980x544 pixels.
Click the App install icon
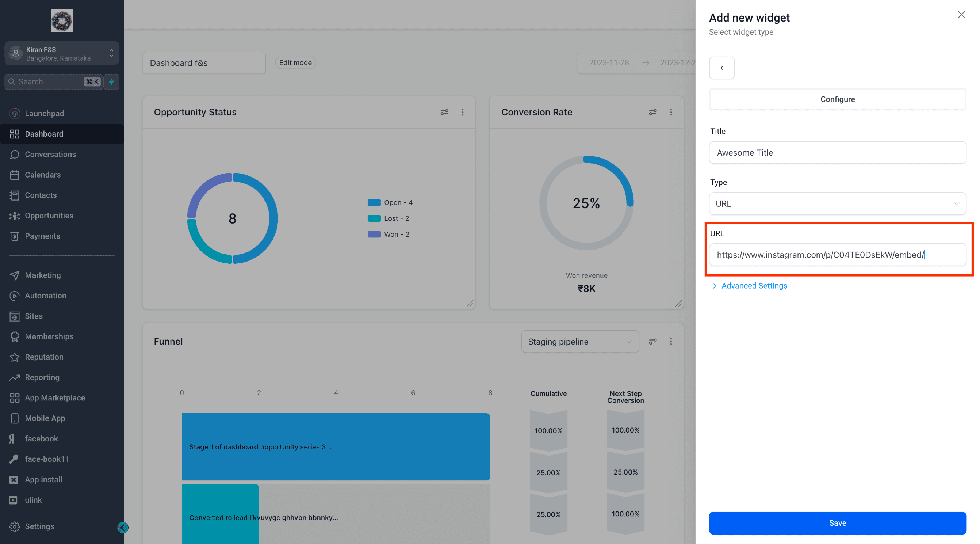(14, 480)
